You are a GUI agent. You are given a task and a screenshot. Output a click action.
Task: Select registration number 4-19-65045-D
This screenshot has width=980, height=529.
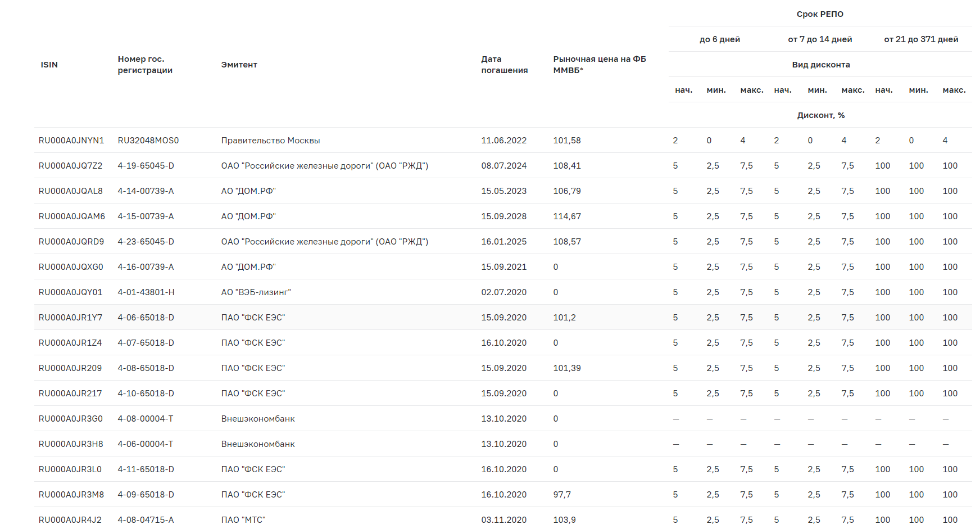146,166
